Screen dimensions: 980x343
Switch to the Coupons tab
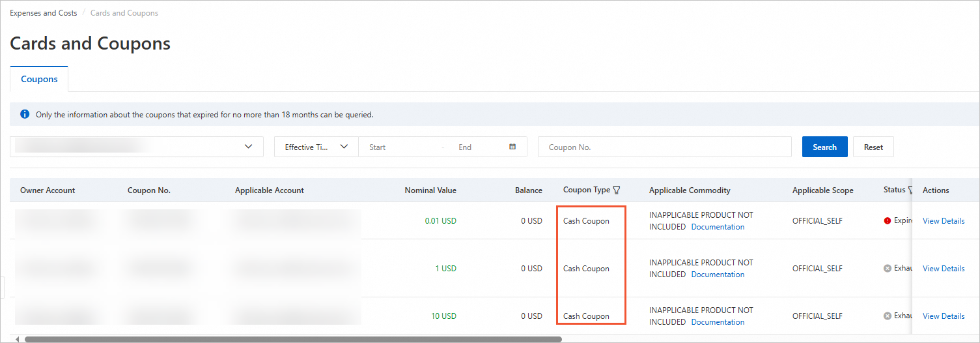coord(39,79)
